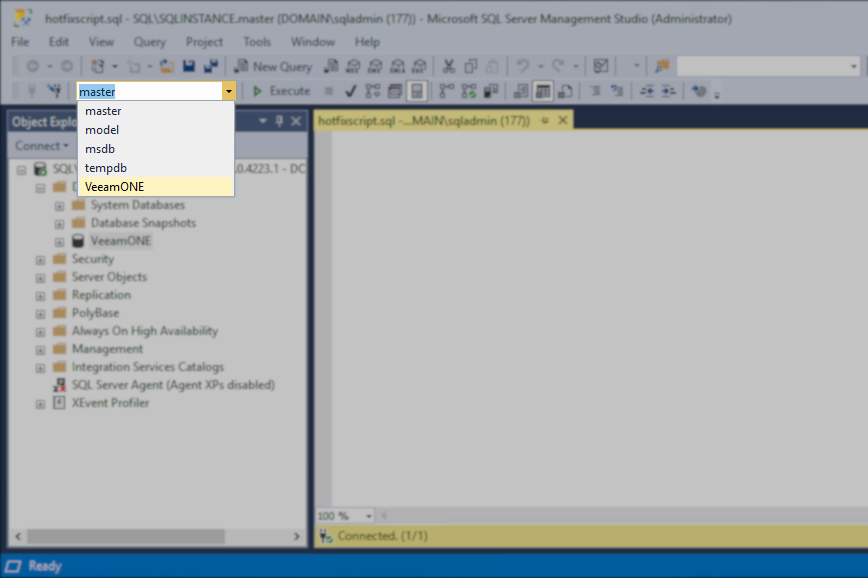868x578 pixels.
Task: Close the hotfixscript.sql tab
Action: point(562,120)
